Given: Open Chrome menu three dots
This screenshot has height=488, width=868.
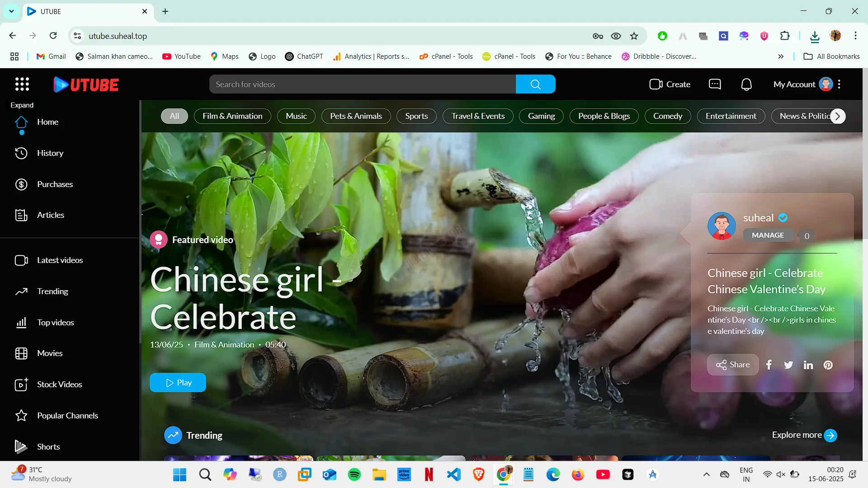Looking at the screenshot, I should pyautogui.click(x=855, y=36).
